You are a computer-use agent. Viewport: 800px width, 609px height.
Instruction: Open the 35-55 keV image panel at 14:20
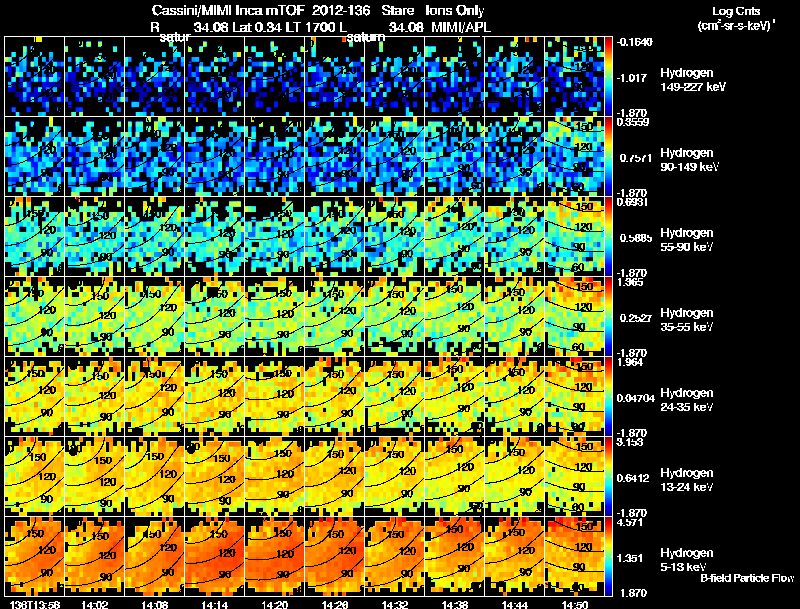(x=274, y=316)
